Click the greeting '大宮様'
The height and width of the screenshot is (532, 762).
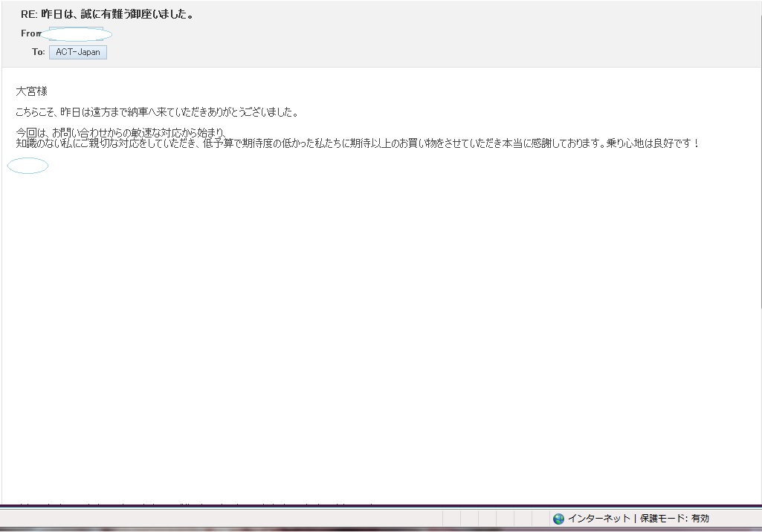point(31,91)
